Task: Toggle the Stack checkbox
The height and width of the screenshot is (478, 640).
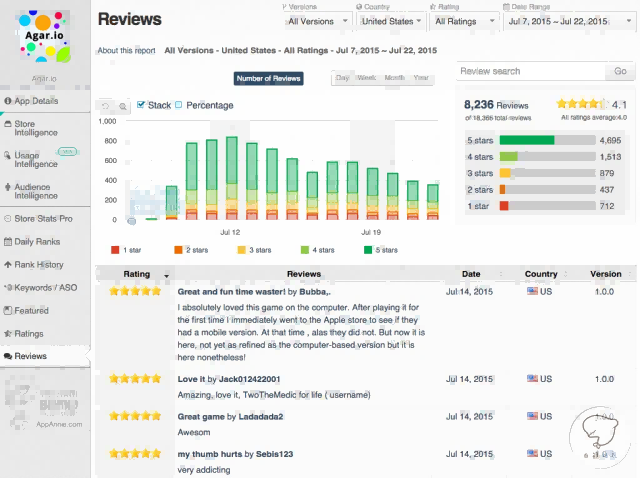Action: click(141, 105)
